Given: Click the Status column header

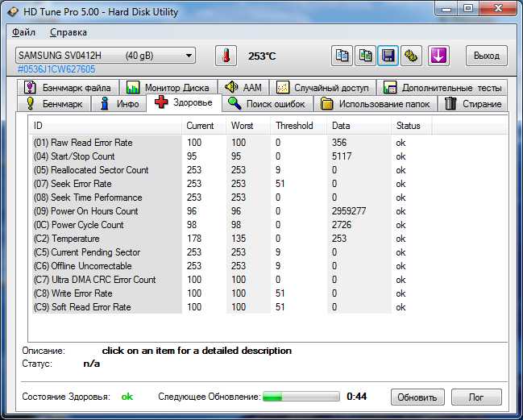Looking at the screenshot, I should [412, 126].
